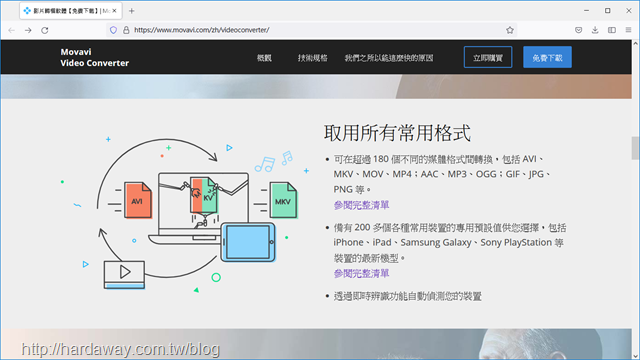Click the video player play illustration
The height and width of the screenshot is (360, 640).
(124, 274)
